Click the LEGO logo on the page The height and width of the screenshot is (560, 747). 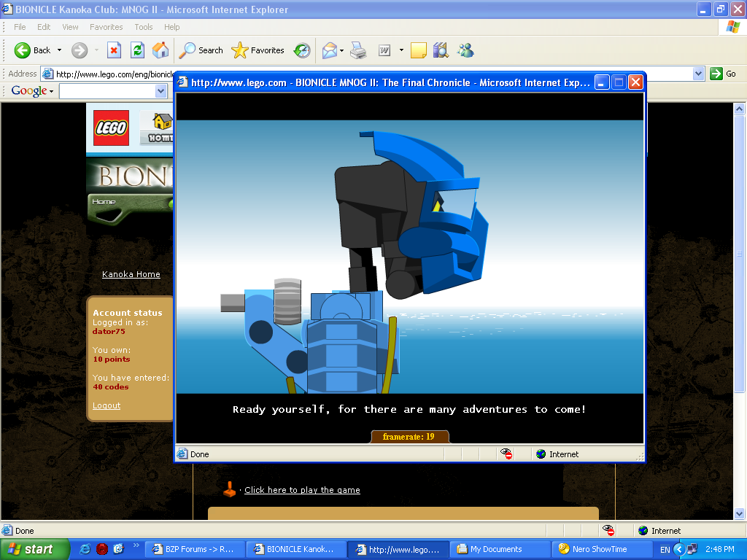point(111,128)
